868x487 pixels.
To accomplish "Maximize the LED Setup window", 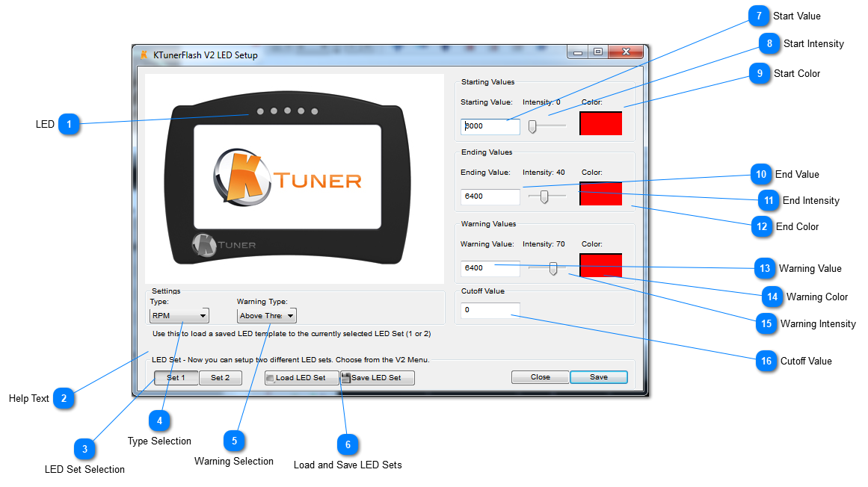I will (598, 52).
